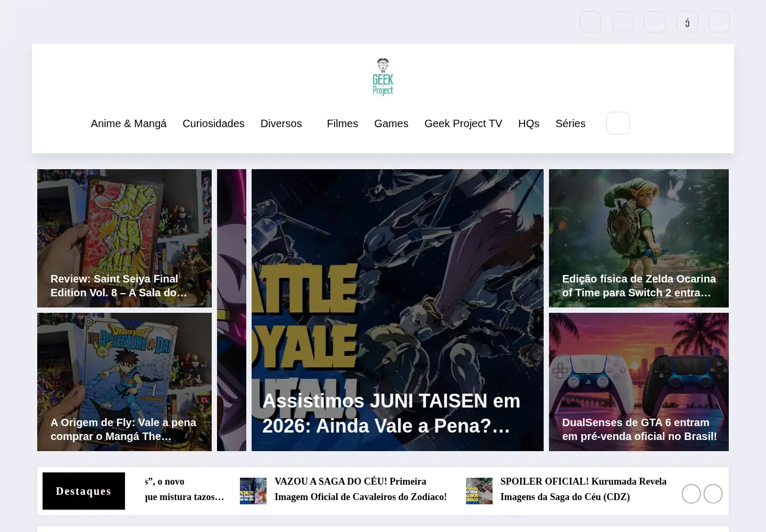Open the Curiosidades category
The width and height of the screenshot is (766, 532).
click(213, 123)
